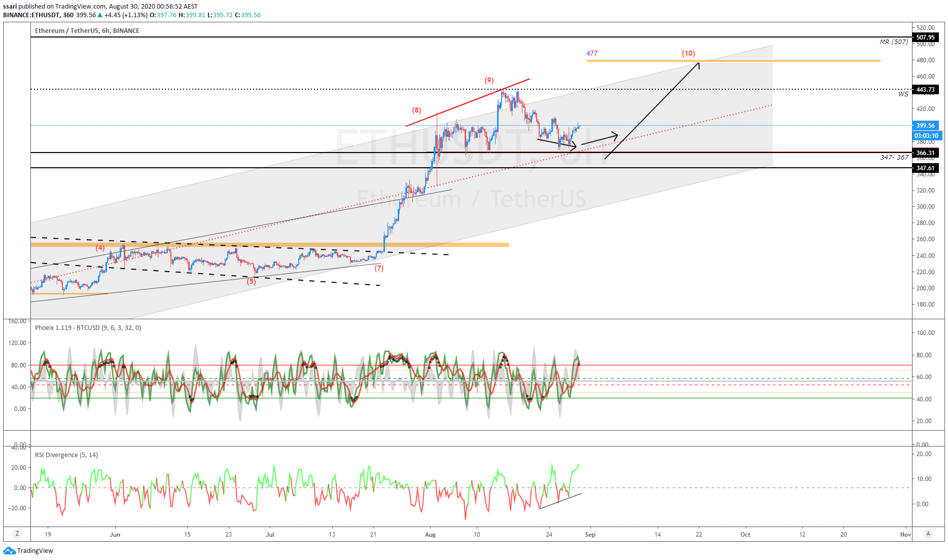948x560 pixels.
Task: Click the 480.00 price axis tick
Action: [925, 60]
